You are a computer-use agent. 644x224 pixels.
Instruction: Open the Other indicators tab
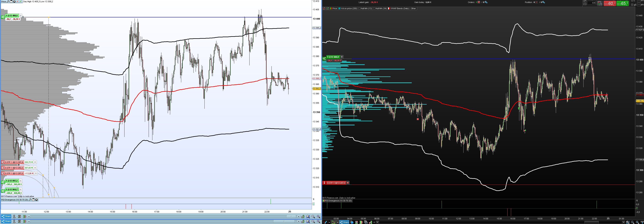point(413,8)
